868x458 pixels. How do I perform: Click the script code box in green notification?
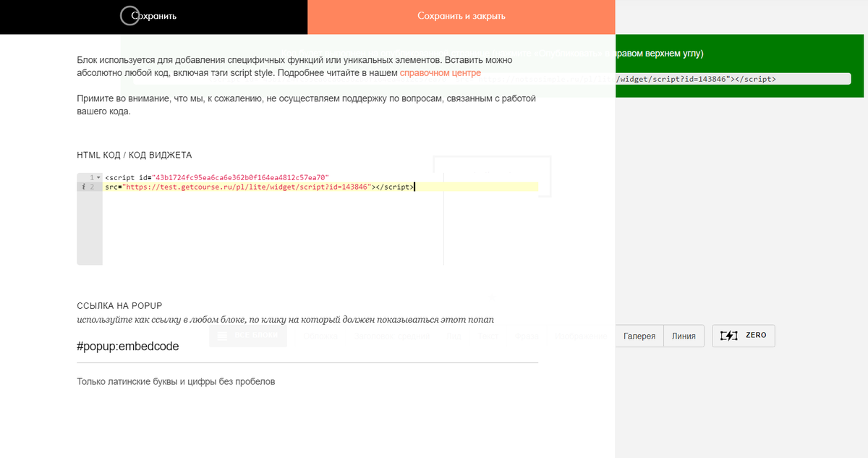pyautogui.click(x=733, y=79)
